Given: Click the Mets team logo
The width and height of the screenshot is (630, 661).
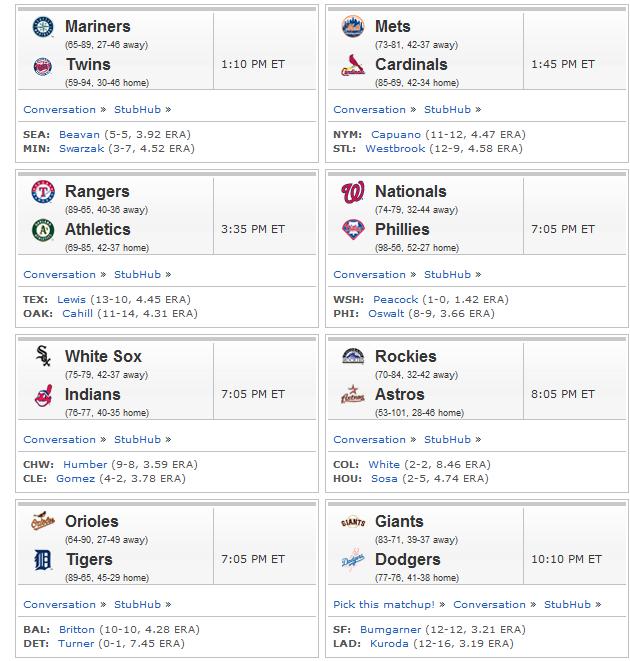Looking at the screenshot, I should click(x=353, y=27).
